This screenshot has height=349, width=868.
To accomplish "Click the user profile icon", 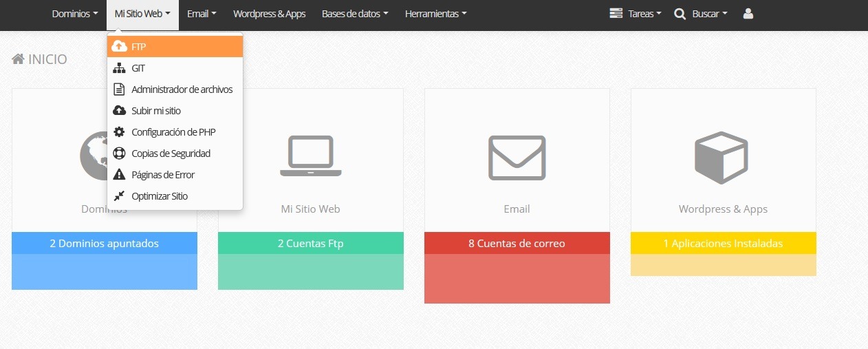I will click(x=748, y=14).
